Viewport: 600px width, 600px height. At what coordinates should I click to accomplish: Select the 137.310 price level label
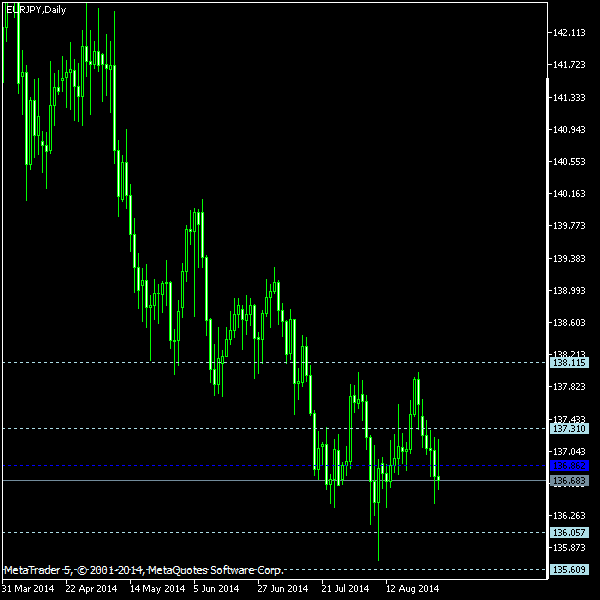click(x=569, y=429)
